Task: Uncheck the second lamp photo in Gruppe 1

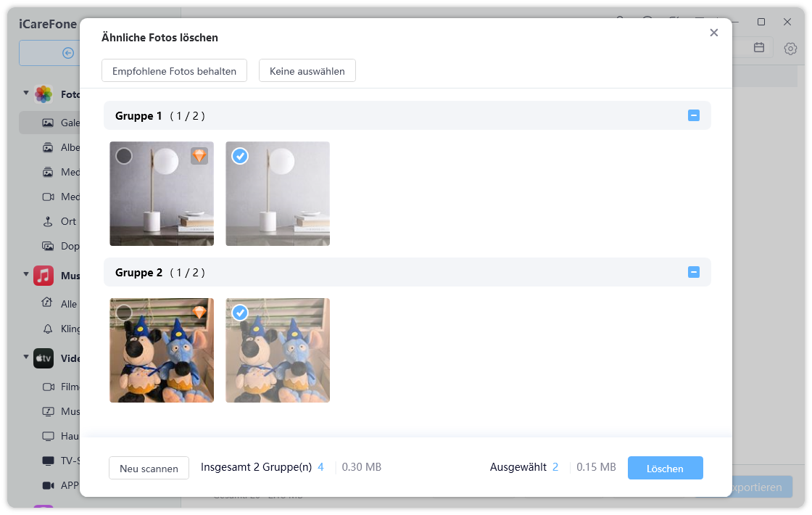Action: click(x=240, y=156)
